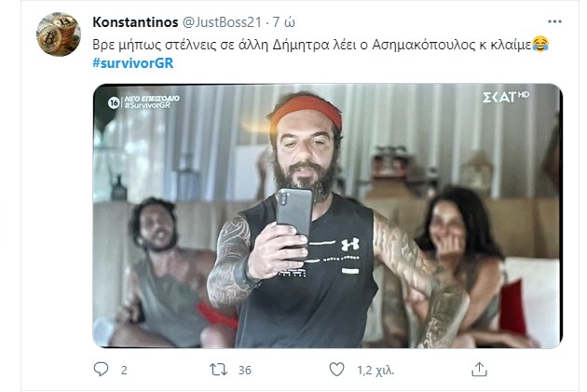587x392 pixels.
Task: Visit the @JustBoss21 handle
Action: 222,22
